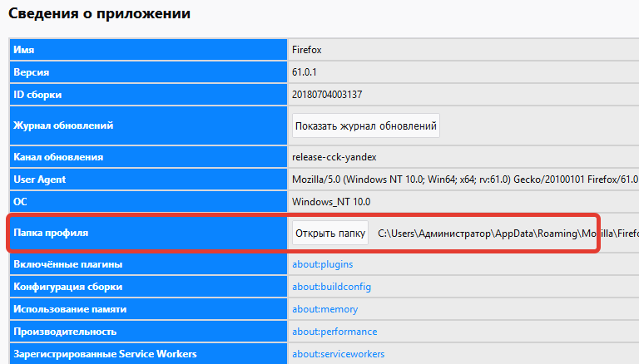Click the 'Включённые плагины' label
Screen dimensions: 639x364
pos(67,264)
